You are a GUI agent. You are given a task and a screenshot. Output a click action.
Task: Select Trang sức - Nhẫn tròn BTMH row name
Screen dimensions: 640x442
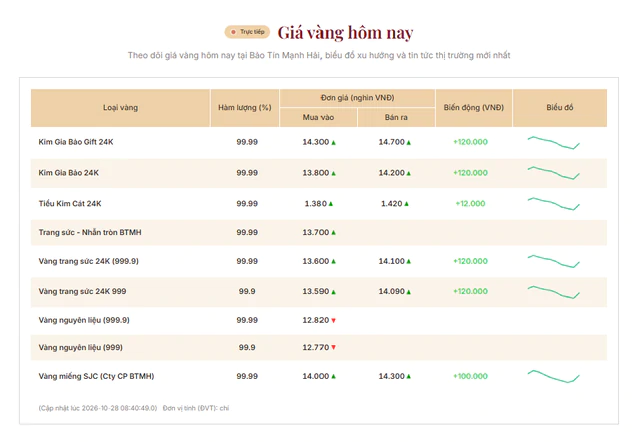coord(90,233)
